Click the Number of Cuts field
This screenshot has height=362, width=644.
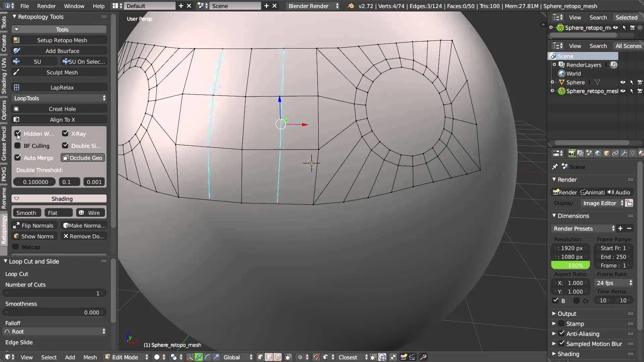click(x=54, y=293)
